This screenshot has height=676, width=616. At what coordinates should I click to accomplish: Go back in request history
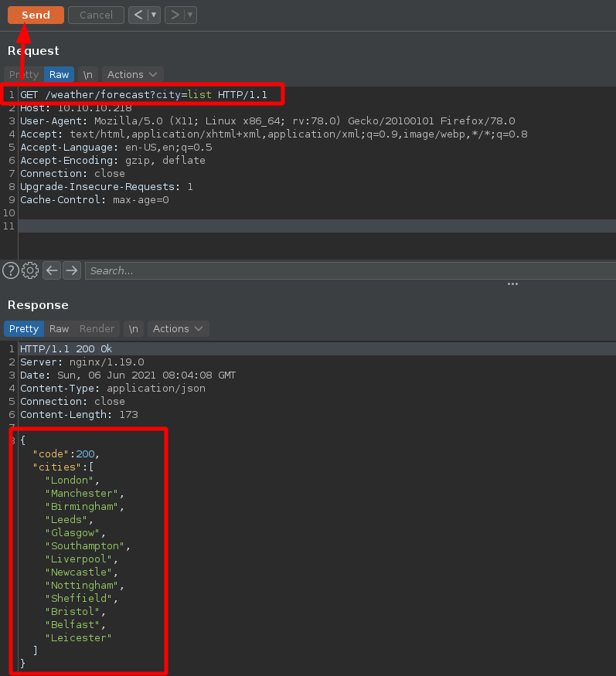coord(137,15)
